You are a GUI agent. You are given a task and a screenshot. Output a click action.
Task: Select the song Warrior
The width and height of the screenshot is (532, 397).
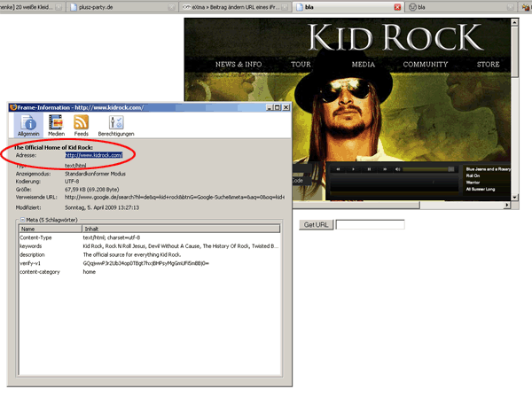[473, 183]
